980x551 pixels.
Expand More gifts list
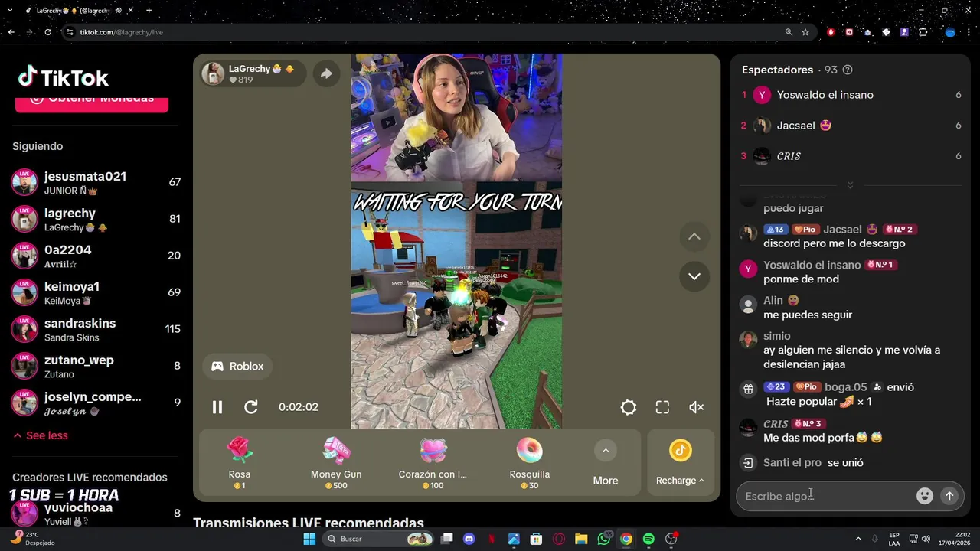click(606, 464)
